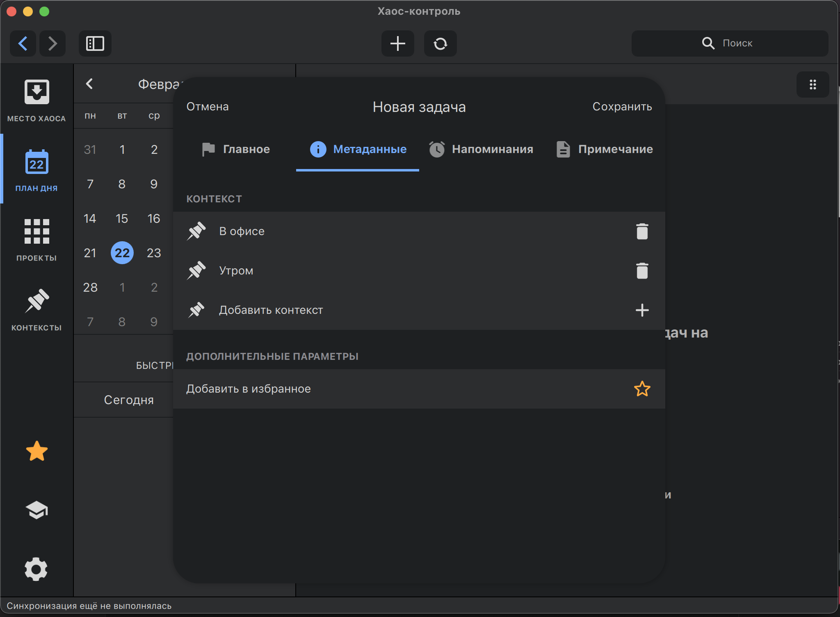Toggle the Добавить в избранное star

[642, 389]
